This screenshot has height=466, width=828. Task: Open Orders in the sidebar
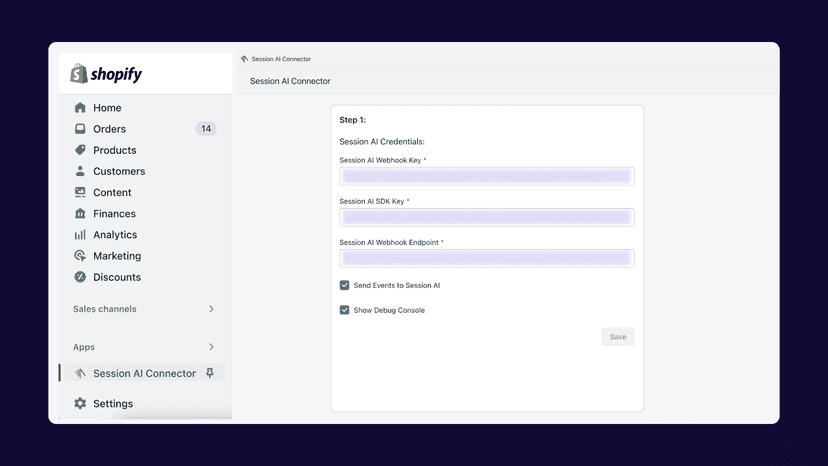(x=109, y=129)
